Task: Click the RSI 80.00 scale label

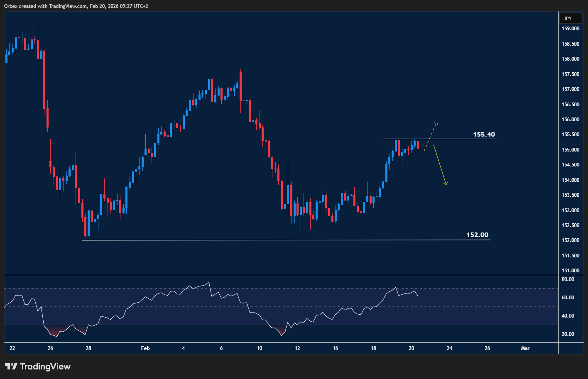Action: (568, 279)
